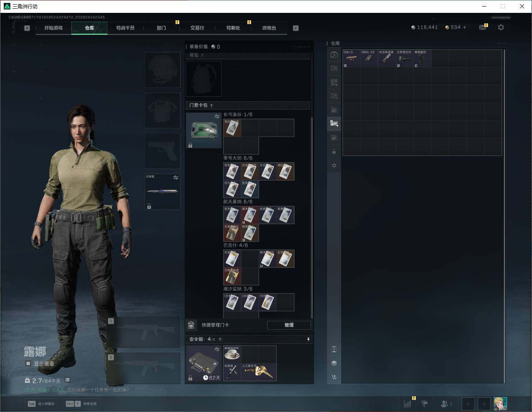Image resolution: width=532 pixels, height=412 pixels.
Task: Swap the access card case using swap arrows
Action: point(217,117)
